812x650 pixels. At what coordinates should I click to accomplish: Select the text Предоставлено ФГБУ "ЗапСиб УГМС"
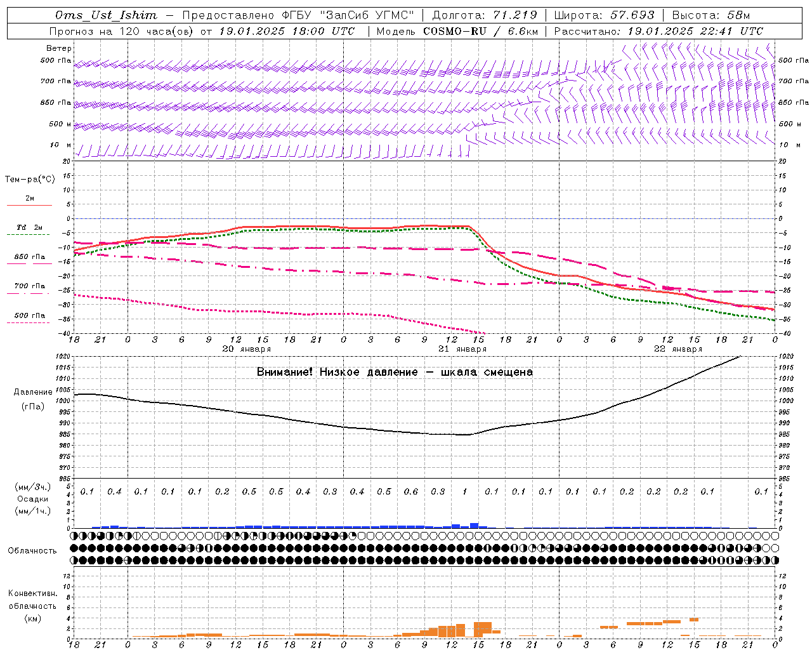[x=298, y=15]
